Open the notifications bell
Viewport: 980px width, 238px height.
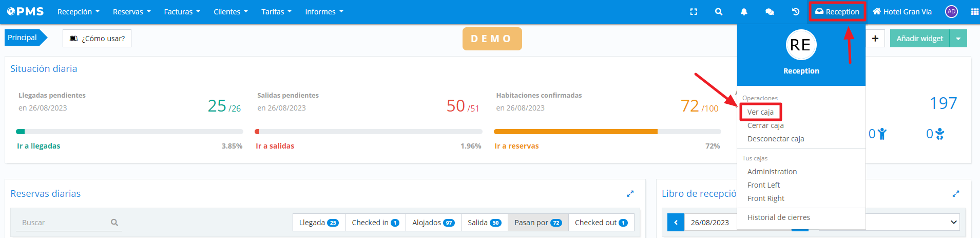pos(744,12)
